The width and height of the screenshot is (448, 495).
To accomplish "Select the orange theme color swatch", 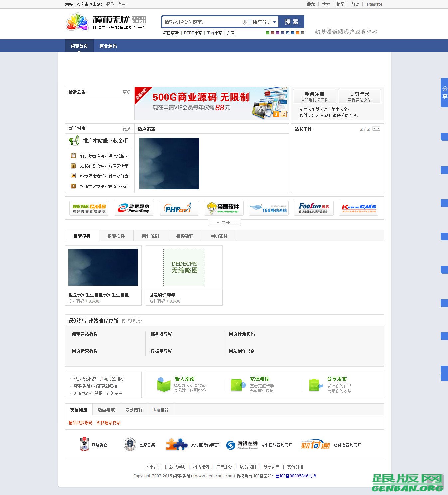I will click(297, 33).
